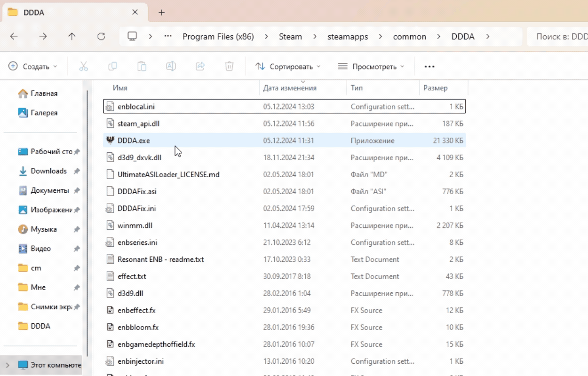Open the Просмотреть dropdown

pyautogui.click(x=371, y=67)
